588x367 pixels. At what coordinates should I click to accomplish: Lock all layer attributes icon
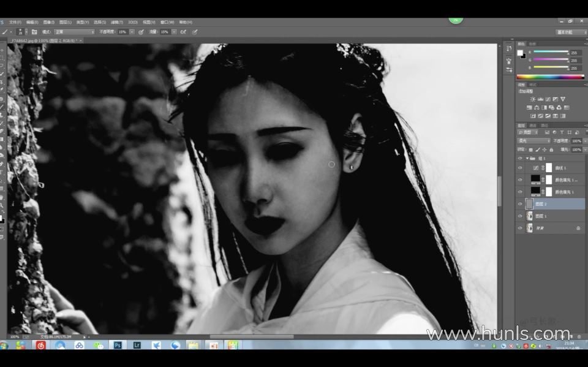tap(551, 149)
